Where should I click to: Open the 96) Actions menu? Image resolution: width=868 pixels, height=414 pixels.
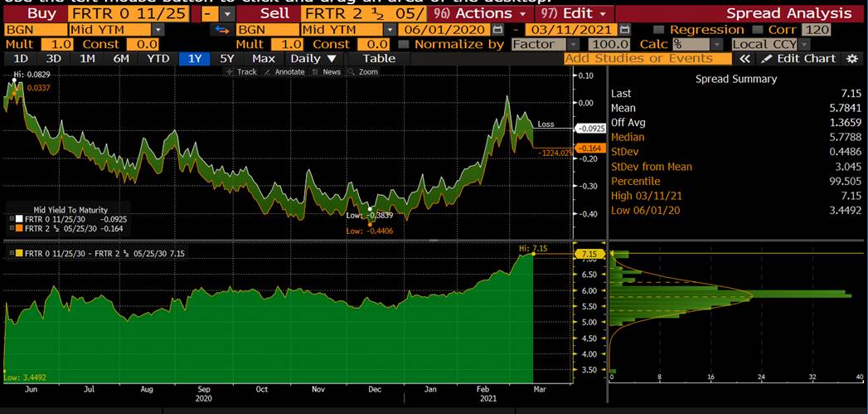click(x=480, y=13)
